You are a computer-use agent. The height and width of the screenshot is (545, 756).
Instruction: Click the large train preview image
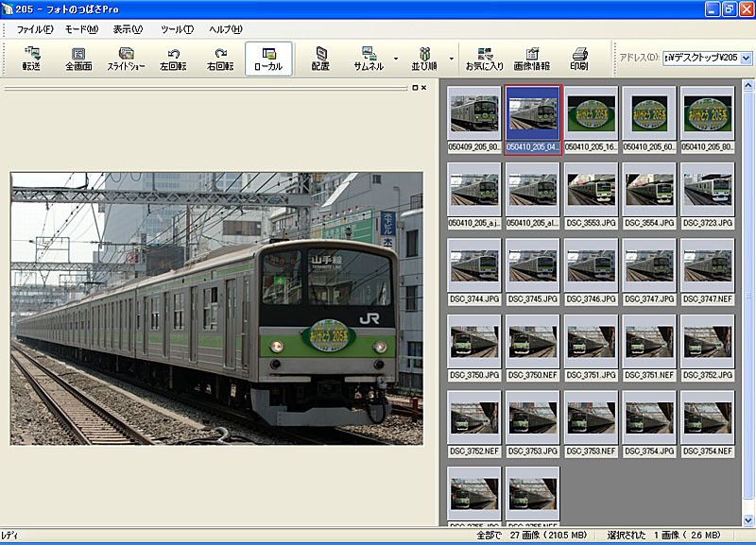coord(216,309)
